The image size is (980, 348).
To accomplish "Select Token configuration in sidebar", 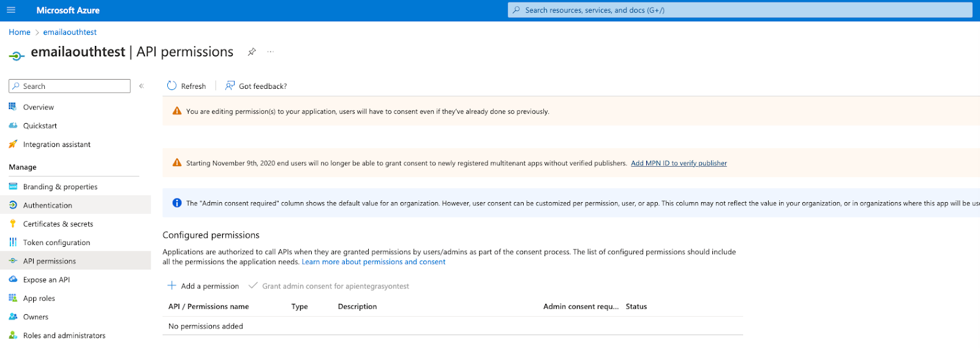I will click(x=56, y=242).
